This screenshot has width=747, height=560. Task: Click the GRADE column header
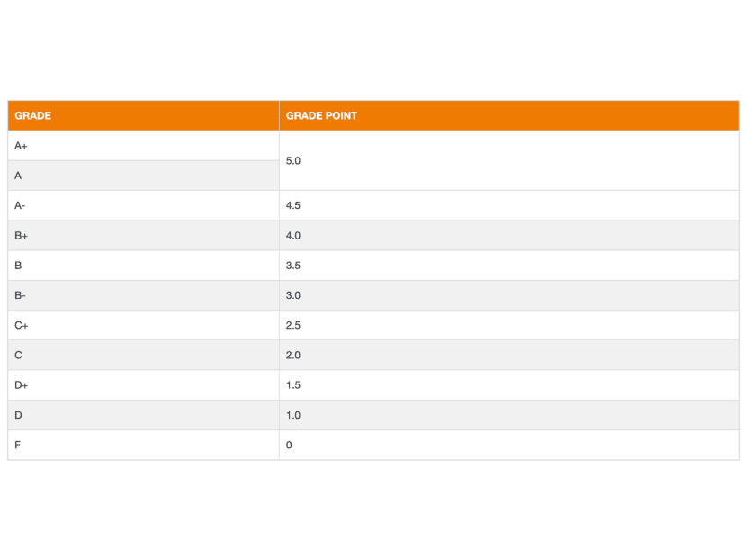[x=33, y=116]
